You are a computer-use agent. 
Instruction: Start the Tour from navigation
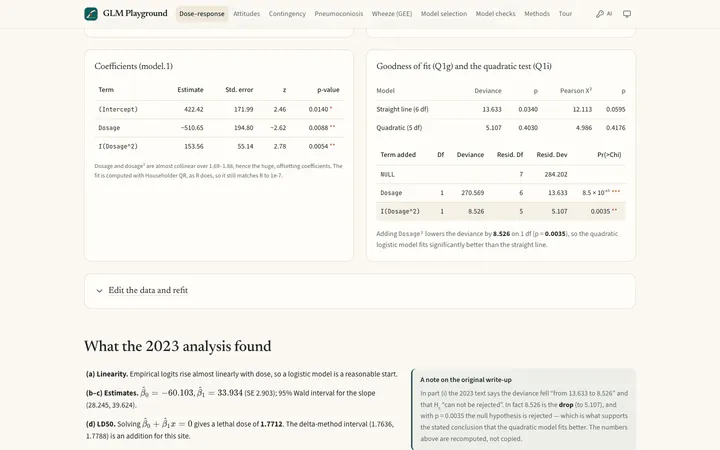click(x=565, y=14)
